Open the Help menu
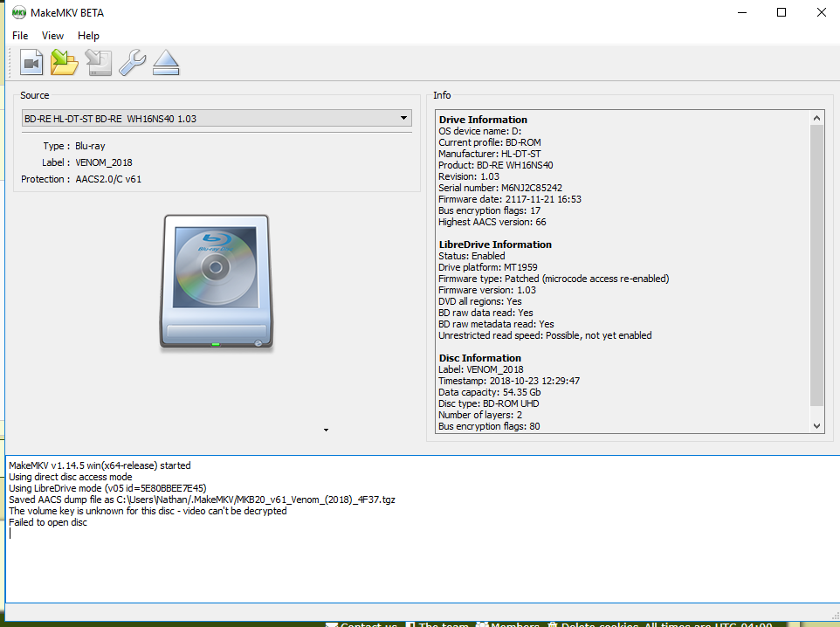The width and height of the screenshot is (840, 627). click(88, 36)
